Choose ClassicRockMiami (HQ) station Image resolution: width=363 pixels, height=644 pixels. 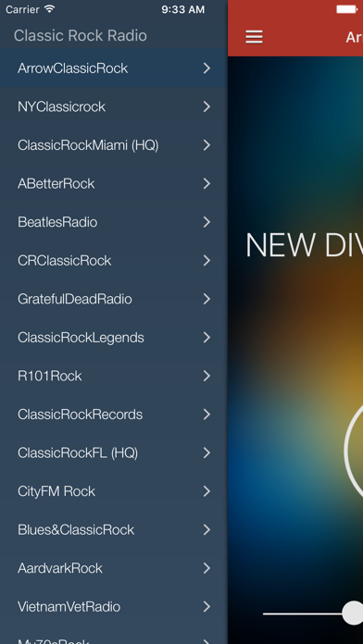click(114, 145)
